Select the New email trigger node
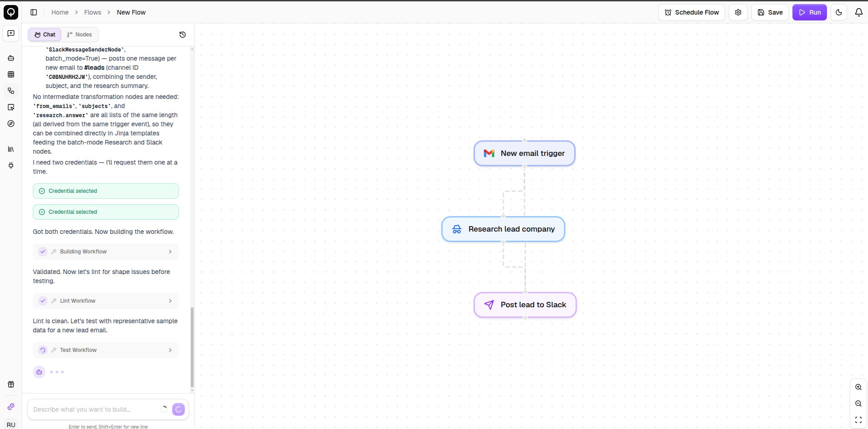 (x=525, y=153)
